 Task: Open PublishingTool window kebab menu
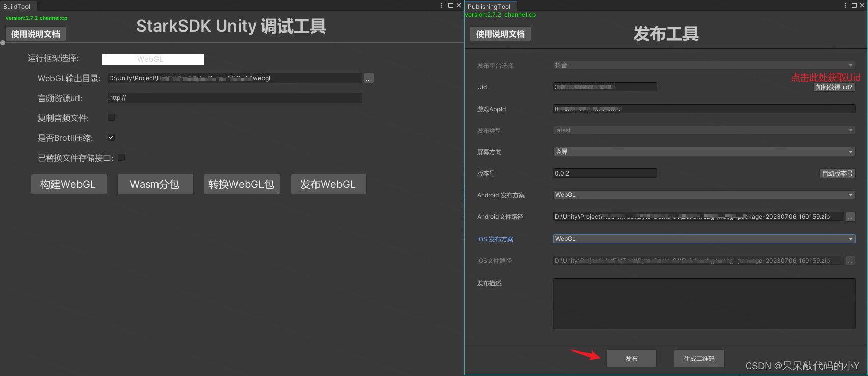click(845, 5)
